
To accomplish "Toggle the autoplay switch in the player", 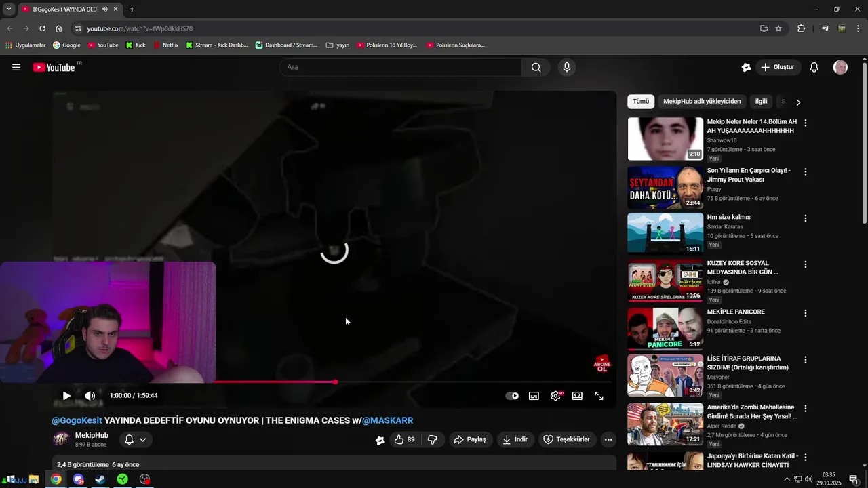I will coord(512,396).
